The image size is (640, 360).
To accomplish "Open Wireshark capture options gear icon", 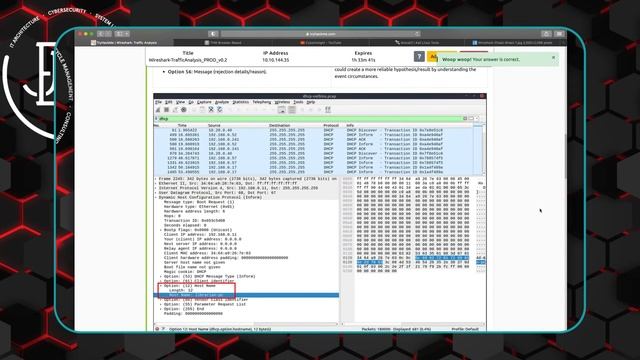I will (184, 110).
